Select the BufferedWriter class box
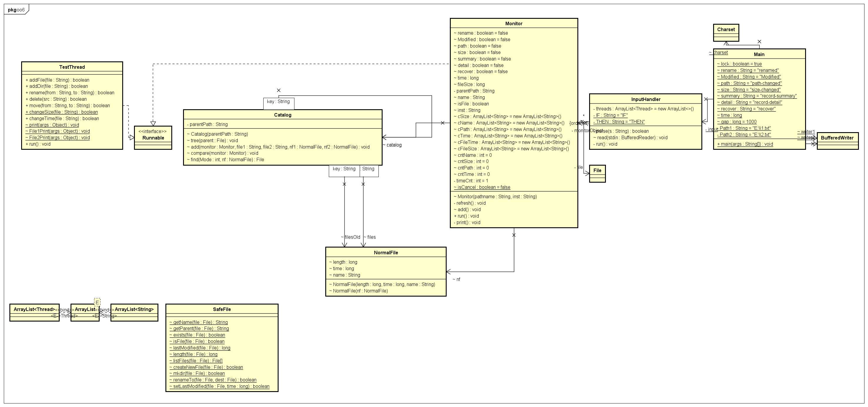 pos(837,141)
